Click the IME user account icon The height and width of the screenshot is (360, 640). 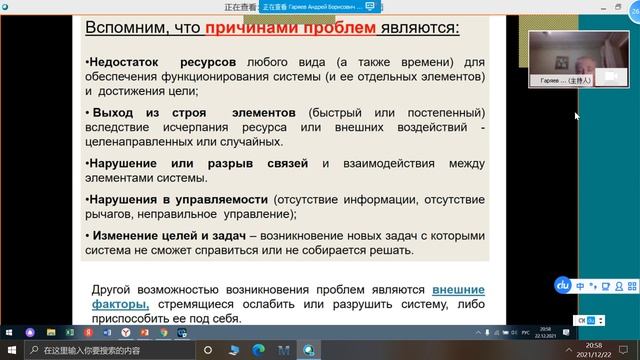coord(619,286)
